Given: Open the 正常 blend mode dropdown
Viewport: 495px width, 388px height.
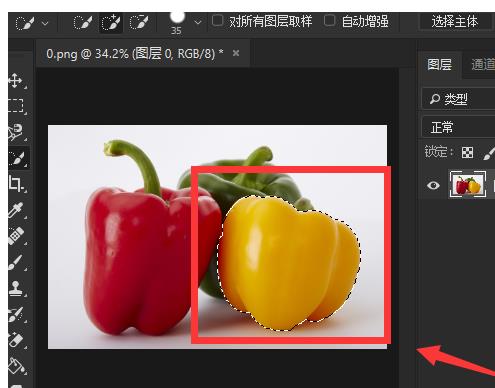Looking at the screenshot, I should coord(458,127).
